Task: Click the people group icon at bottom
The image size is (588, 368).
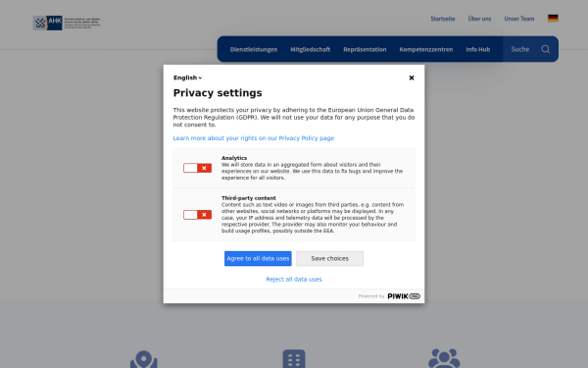Action: tap(444, 358)
